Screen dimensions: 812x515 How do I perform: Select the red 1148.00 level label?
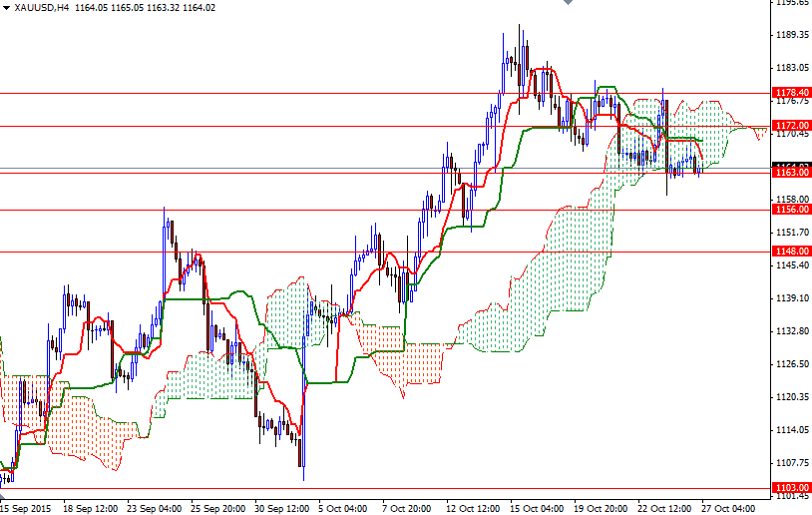point(791,252)
